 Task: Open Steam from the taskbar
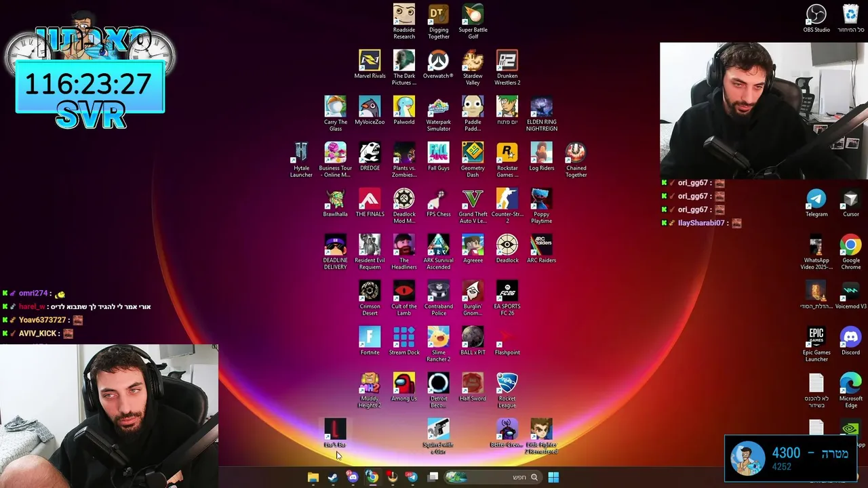[332, 477]
